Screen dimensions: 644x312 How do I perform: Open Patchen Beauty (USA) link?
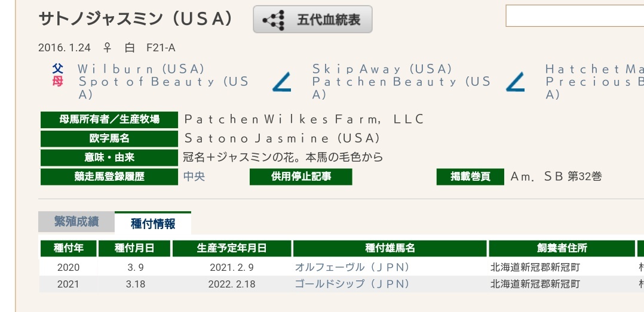coord(401,88)
